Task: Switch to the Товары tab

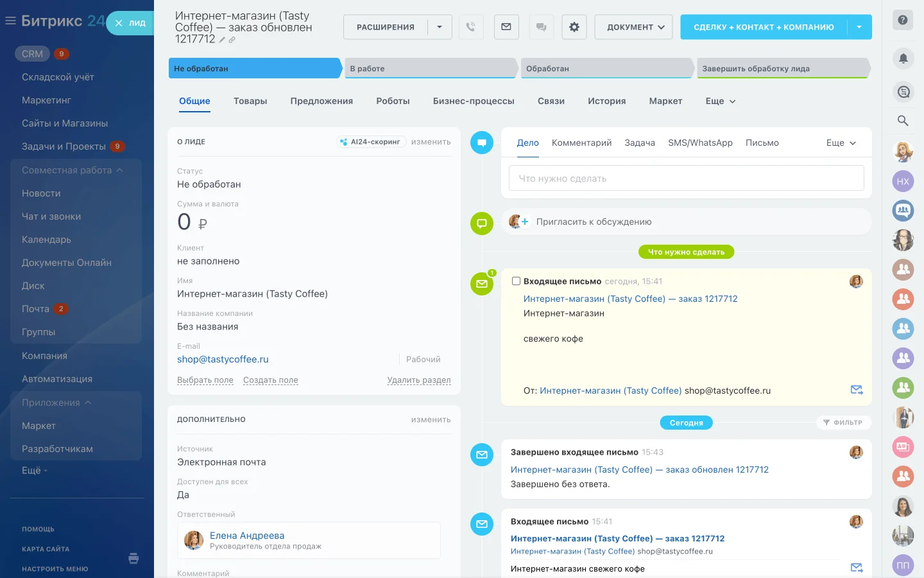Action: pos(250,101)
